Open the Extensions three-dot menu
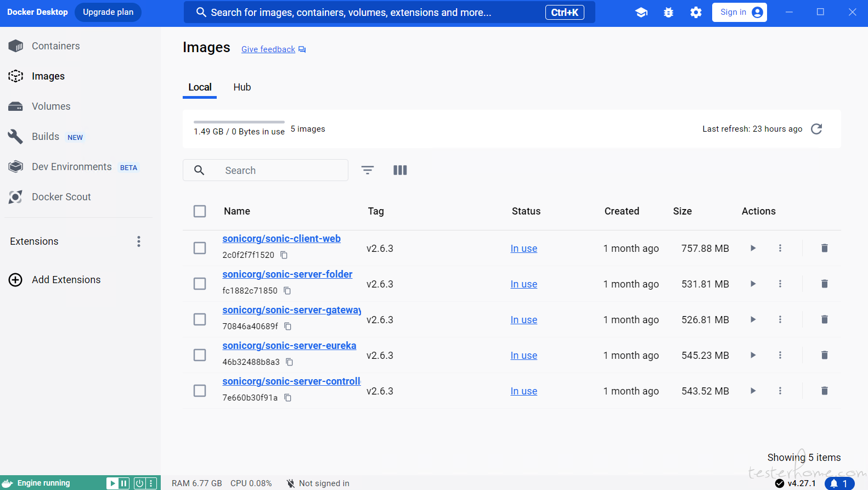 pos(139,241)
